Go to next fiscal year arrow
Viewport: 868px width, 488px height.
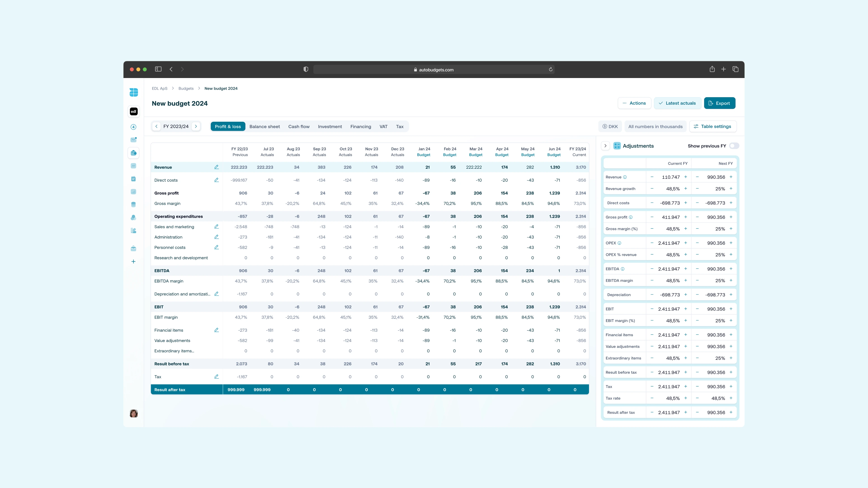tap(196, 126)
